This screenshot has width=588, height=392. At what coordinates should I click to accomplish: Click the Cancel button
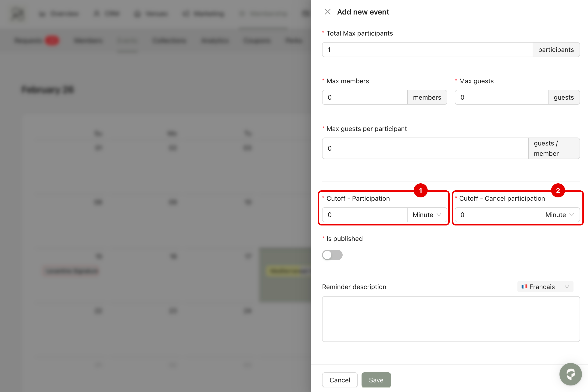click(340, 380)
